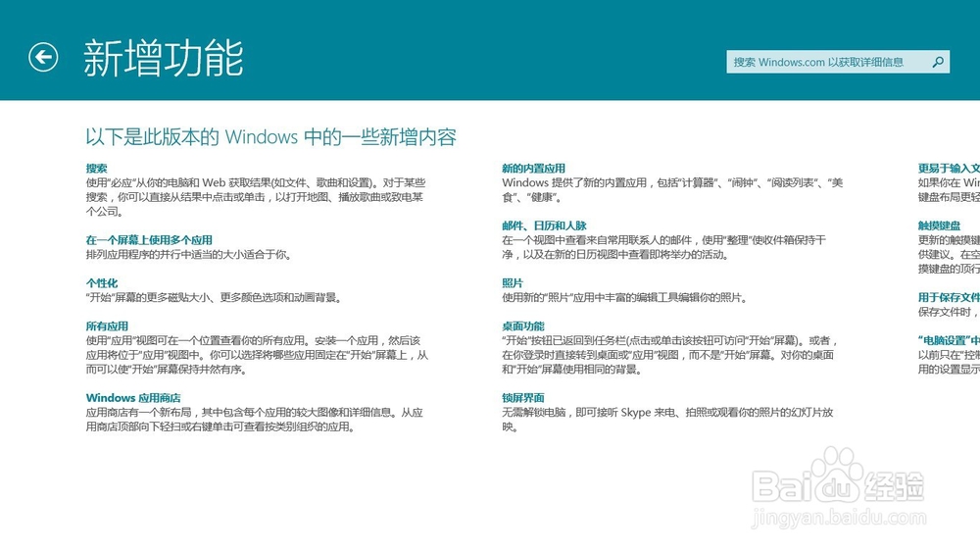980x551 pixels.
Task: Click the paragraph mentioning Skype 来电
Action: tap(667, 420)
